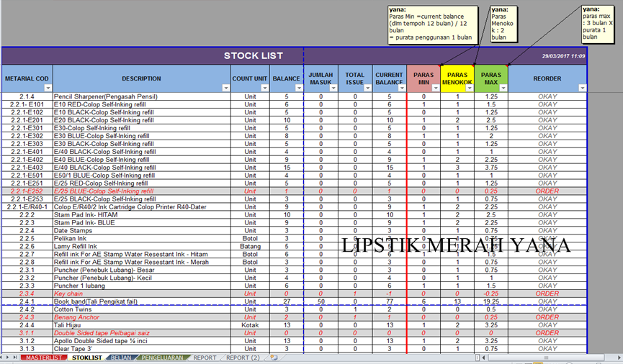This screenshot has height=364, width=623.
Task: Select cell 'Book band(Tali Pengikat fail)'
Action: click(x=141, y=301)
